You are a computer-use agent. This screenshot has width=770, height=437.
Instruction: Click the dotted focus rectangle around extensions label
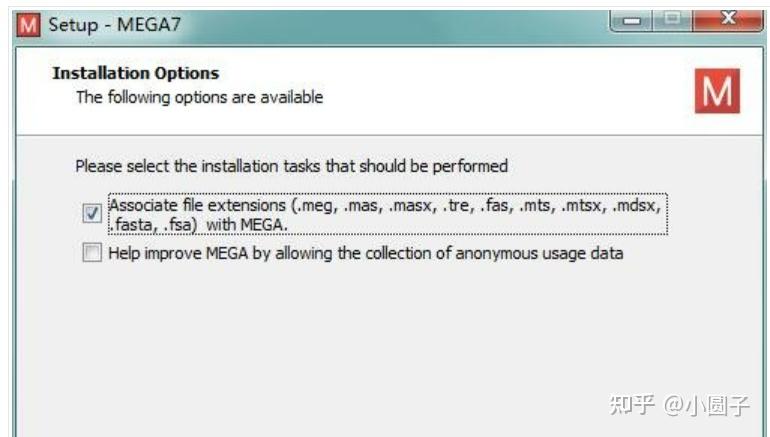click(x=666, y=214)
